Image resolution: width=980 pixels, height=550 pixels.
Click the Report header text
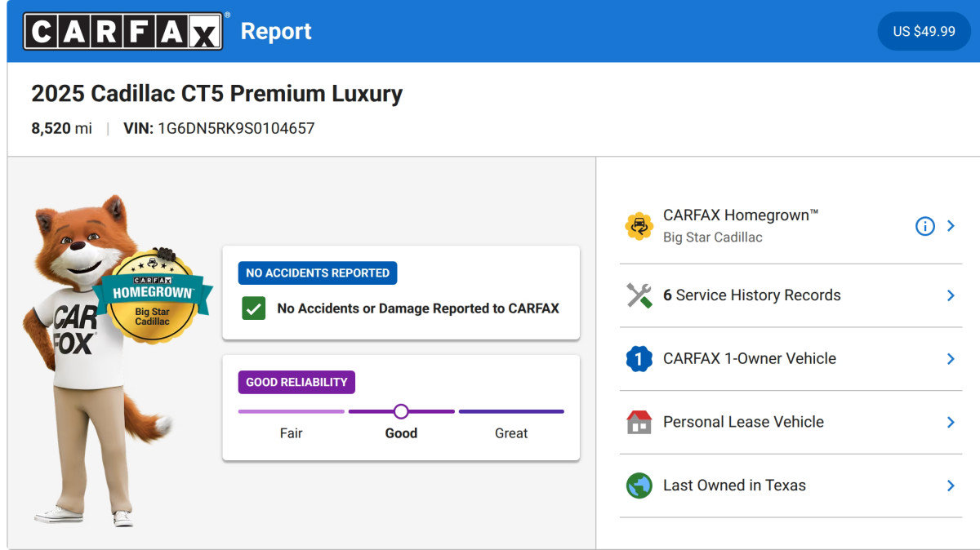(x=276, y=31)
